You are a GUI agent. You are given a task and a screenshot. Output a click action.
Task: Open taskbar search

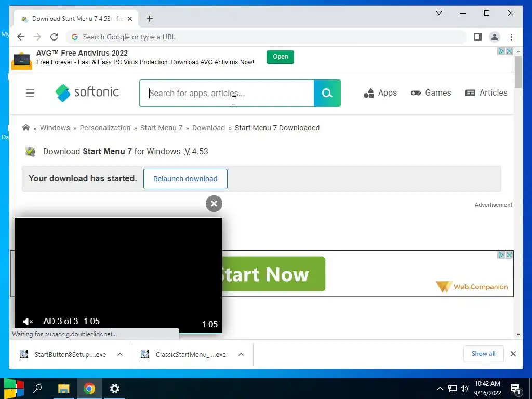[x=37, y=389]
